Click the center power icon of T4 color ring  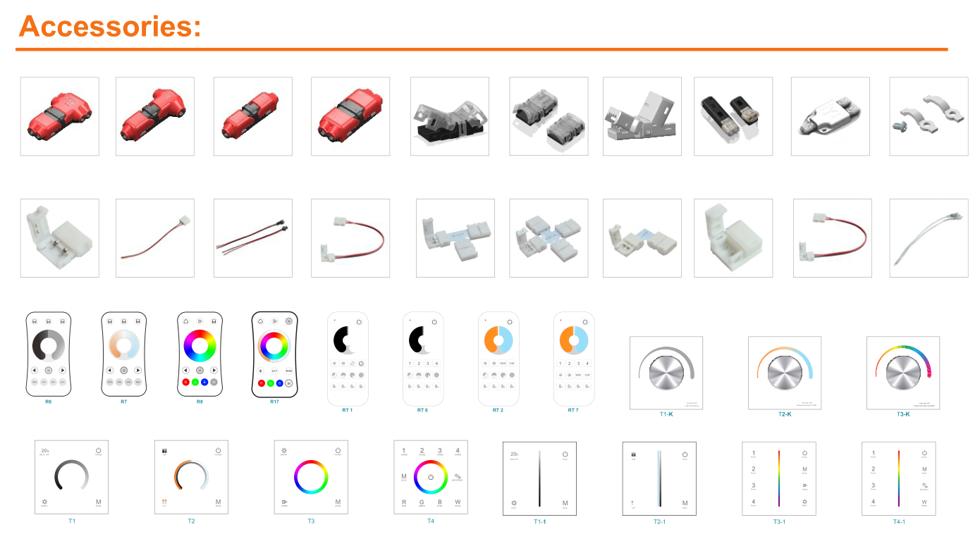[x=431, y=477]
